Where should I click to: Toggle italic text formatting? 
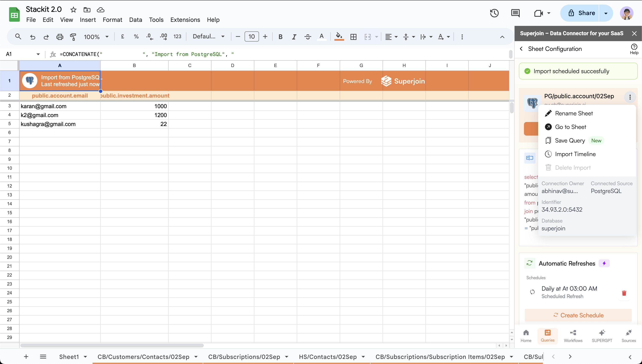294,37
